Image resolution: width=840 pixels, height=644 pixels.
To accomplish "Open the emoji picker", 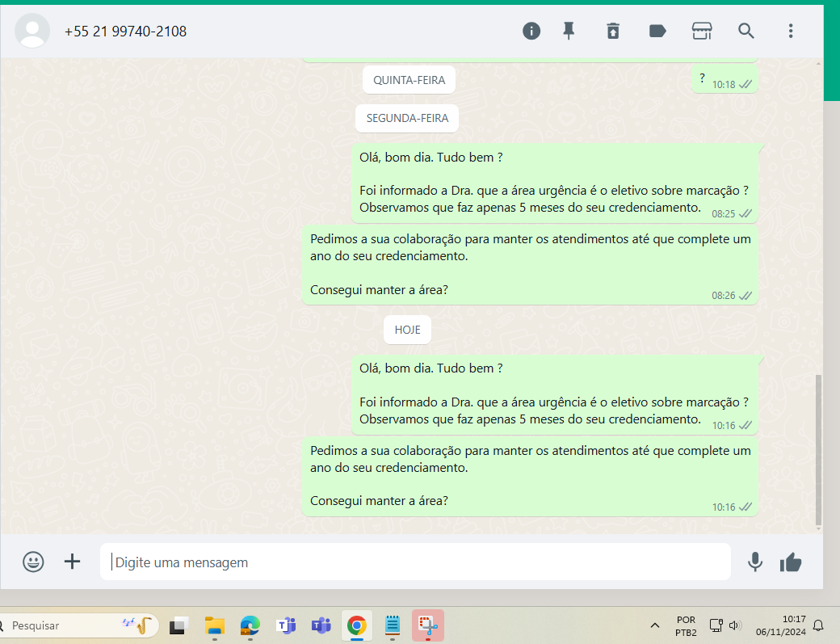I will [33, 562].
